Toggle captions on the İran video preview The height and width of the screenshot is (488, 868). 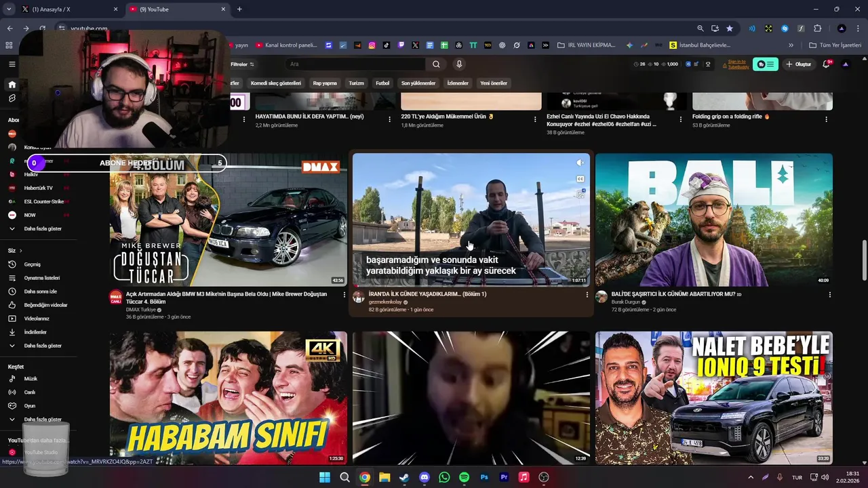(x=580, y=179)
